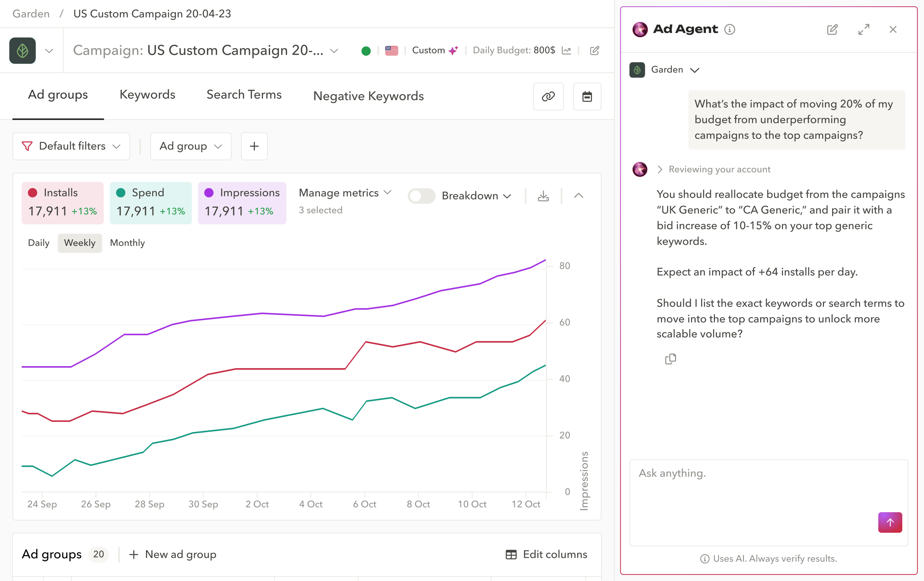Click the purple Impressions color dot

(x=209, y=192)
